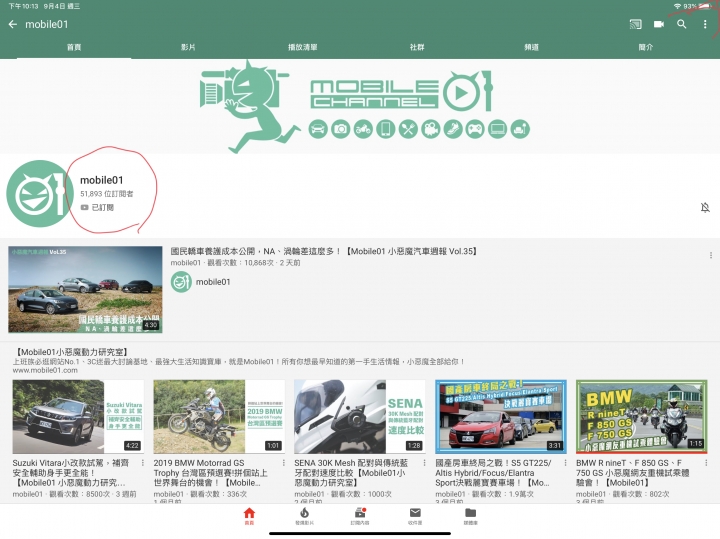Go to Home in the bottom navigation
This screenshot has height=539, width=720.
pyautogui.click(x=249, y=516)
